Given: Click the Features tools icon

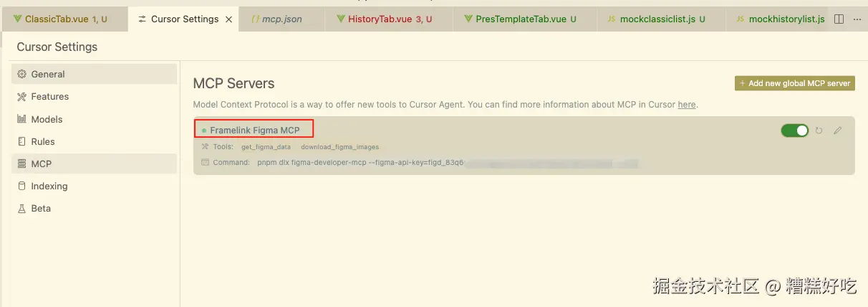Looking at the screenshot, I should coord(21,96).
